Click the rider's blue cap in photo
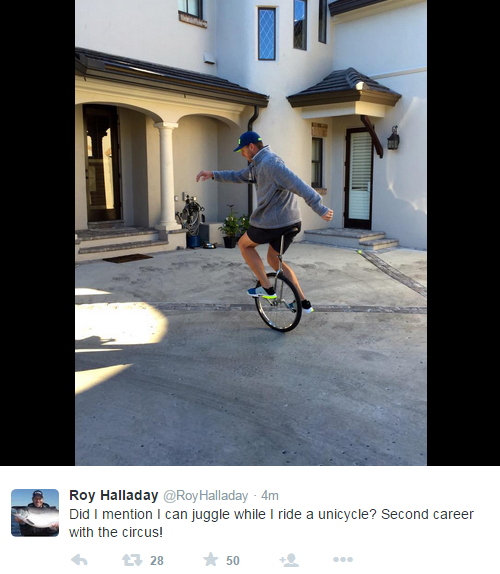 [247, 141]
